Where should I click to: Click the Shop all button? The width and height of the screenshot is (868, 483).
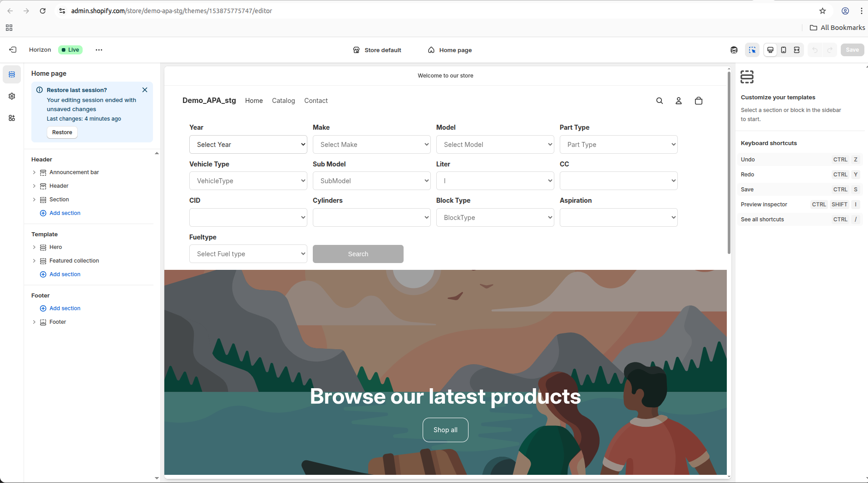445,430
